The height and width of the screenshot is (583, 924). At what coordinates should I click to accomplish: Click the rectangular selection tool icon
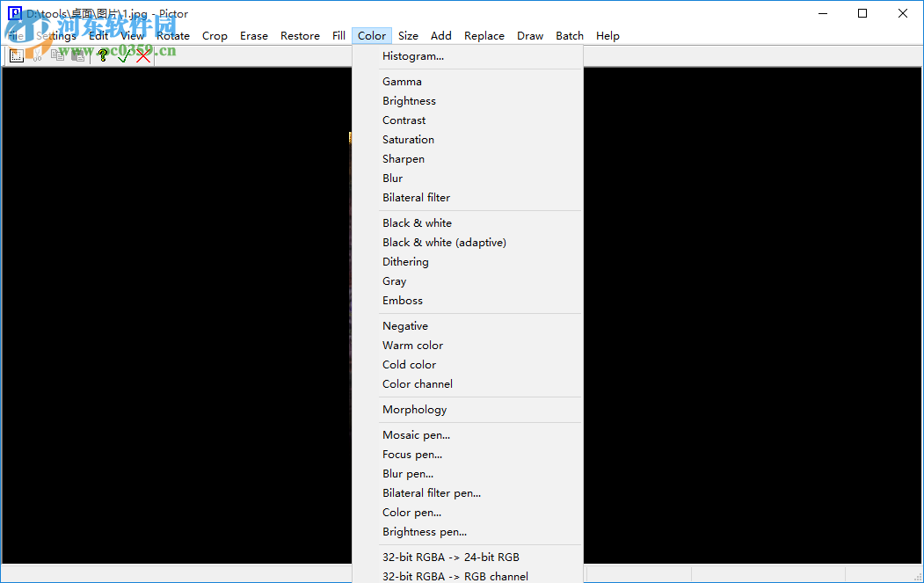point(17,56)
